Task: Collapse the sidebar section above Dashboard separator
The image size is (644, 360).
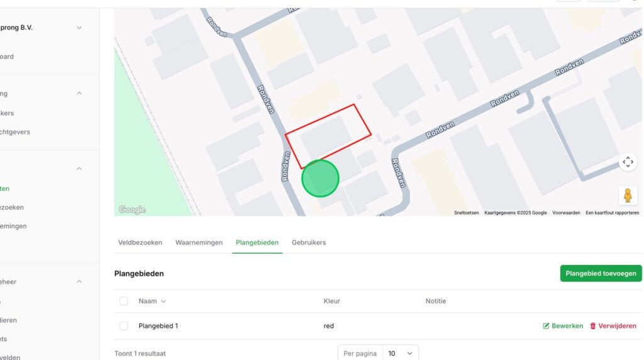Action: (79, 93)
